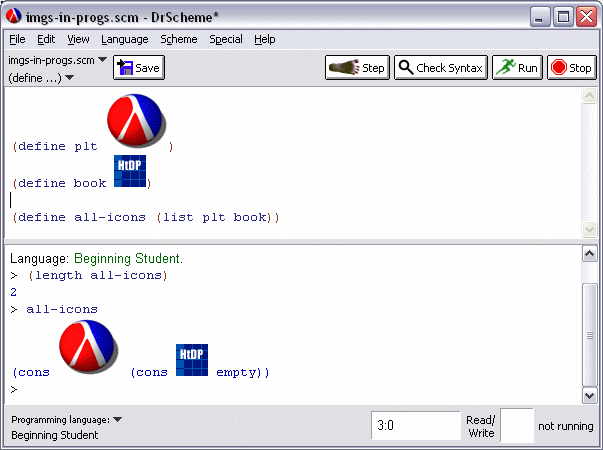Click the 'Beginning Student' status bar text

tap(55, 435)
